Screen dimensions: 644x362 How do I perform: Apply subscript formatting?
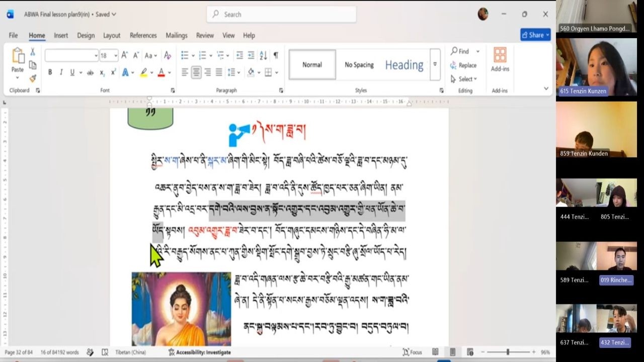tap(102, 72)
